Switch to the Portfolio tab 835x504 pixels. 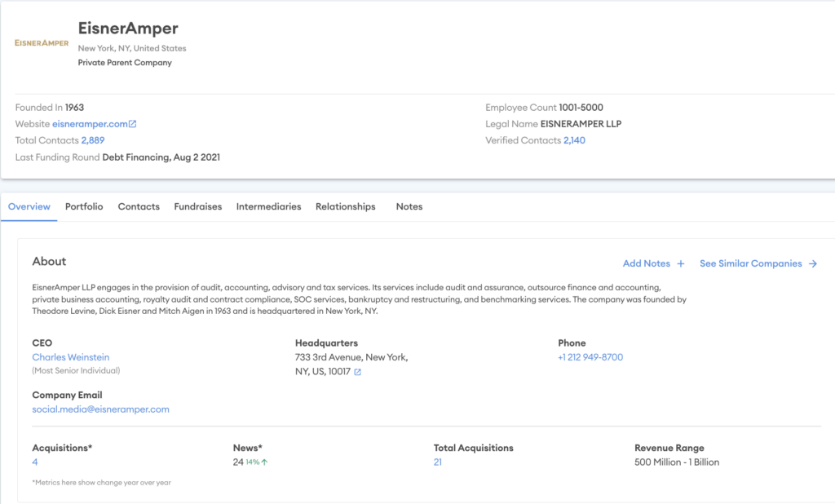coord(84,206)
